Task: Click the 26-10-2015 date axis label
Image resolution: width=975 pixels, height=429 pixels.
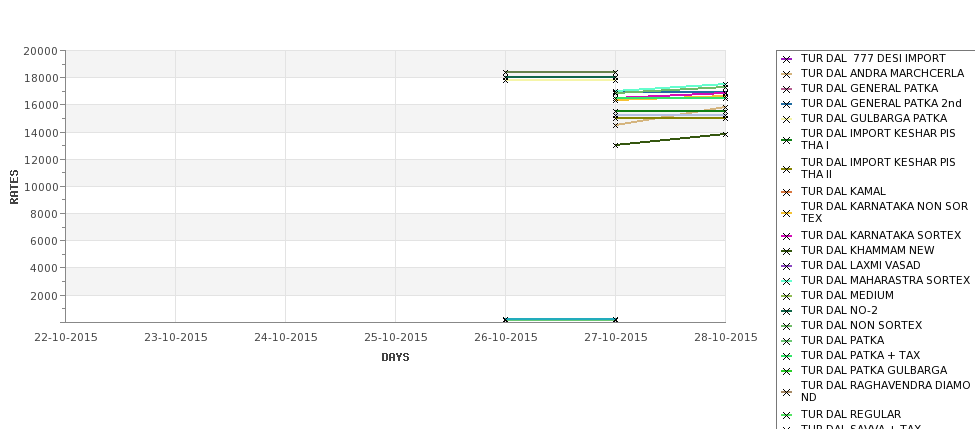Action: [506, 338]
